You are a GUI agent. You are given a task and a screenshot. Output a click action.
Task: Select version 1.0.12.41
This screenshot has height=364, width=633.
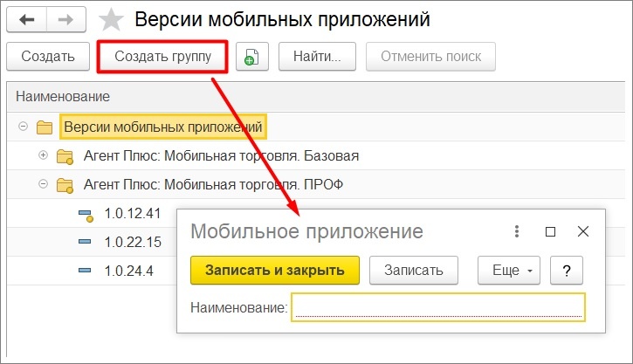click(133, 214)
